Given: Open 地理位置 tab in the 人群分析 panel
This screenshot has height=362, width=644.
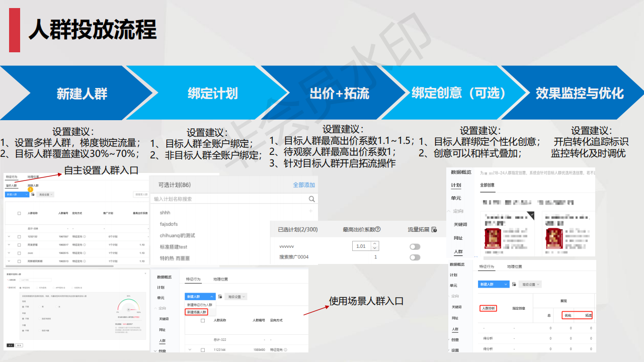Looking at the screenshot, I should click(515, 267).
